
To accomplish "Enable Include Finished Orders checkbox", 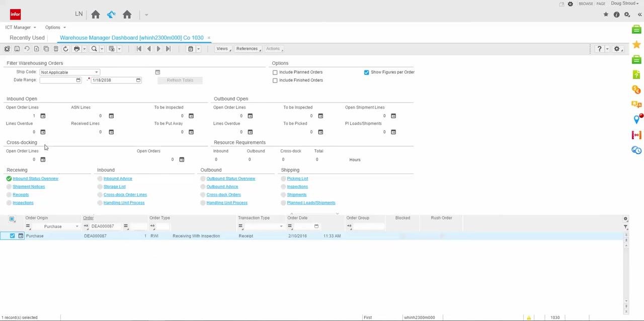I will pyautogui.click(x=275, y=80).
